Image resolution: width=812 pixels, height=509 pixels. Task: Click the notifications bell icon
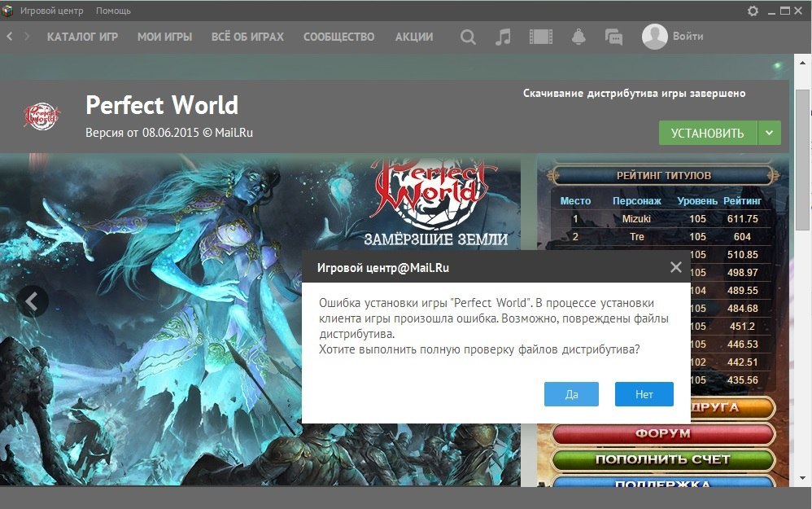pyautogui.click(x=578, y=37)
